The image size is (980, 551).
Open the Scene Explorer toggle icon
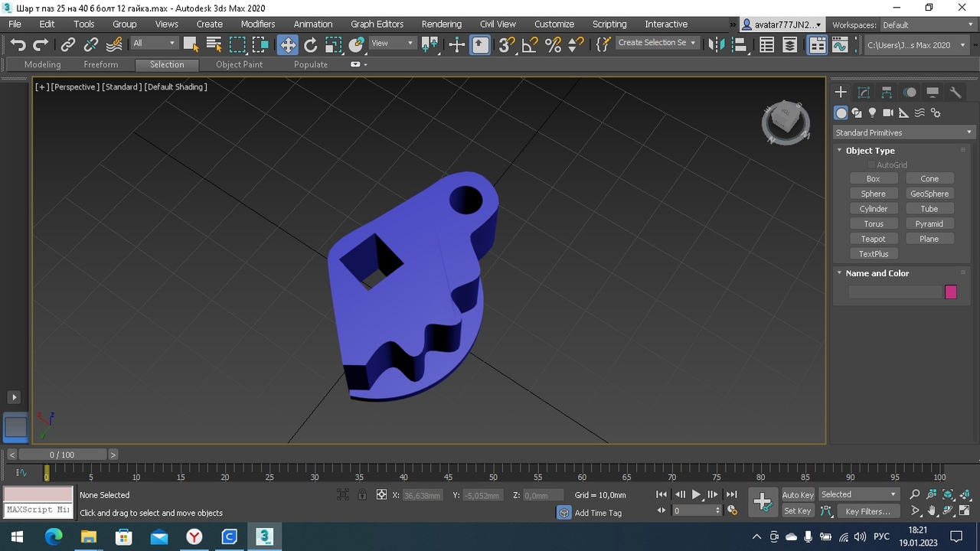tap(767, 45)
